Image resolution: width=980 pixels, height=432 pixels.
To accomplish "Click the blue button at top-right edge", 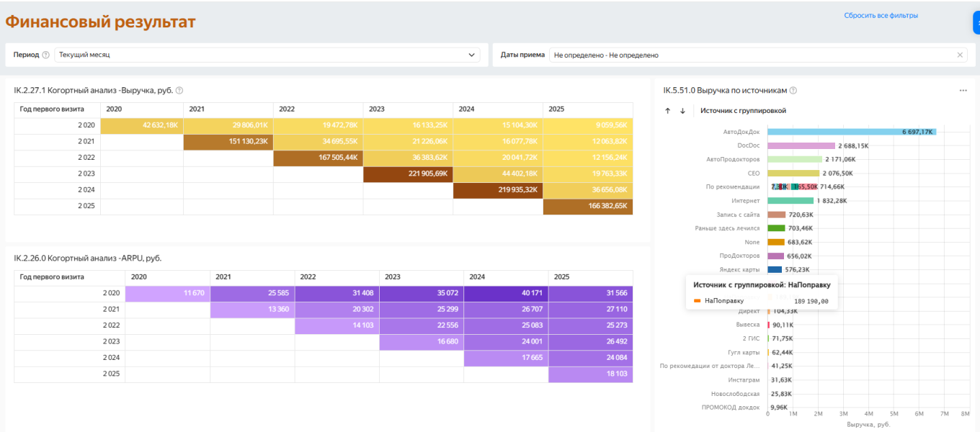I will 976,22.
